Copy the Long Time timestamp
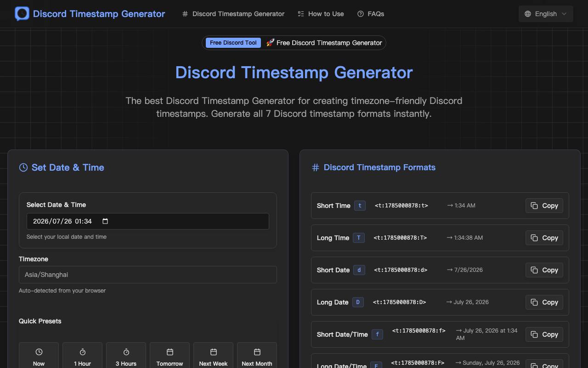This screenshot has width=588, height=368. click(544, 238)
